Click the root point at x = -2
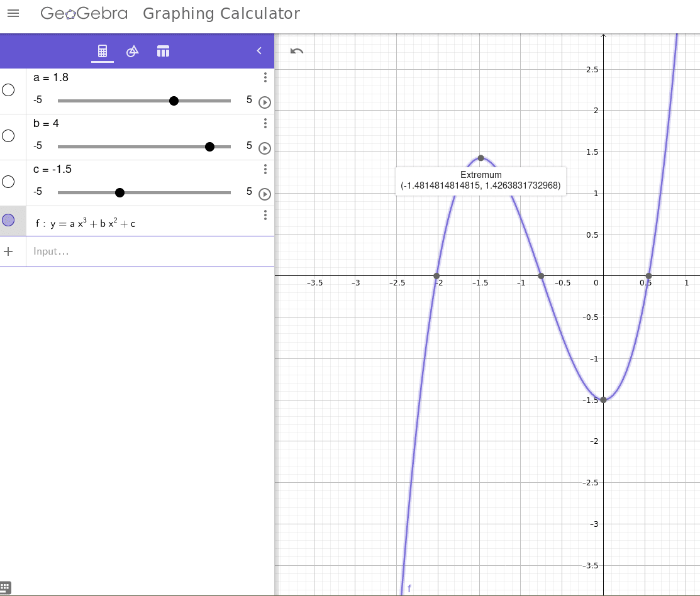The height and width of the screenshot is (596, 700). [436, 276]
